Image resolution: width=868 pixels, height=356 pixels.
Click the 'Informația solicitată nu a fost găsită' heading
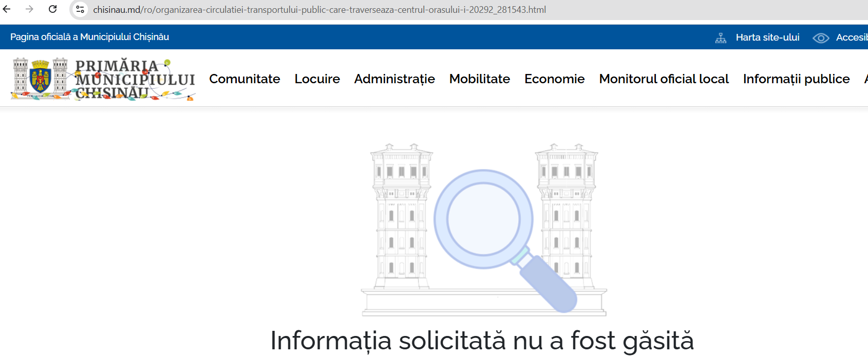click(482, 341)
